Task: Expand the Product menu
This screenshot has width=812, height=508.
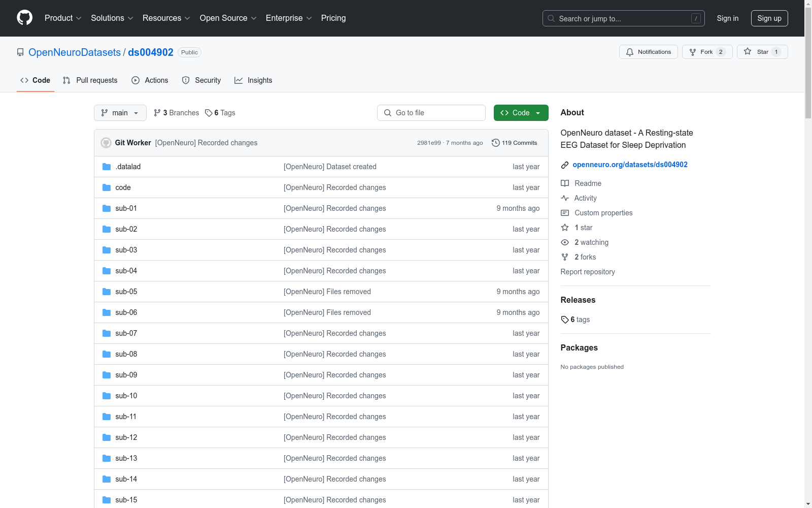Action: tap(63, 18)
